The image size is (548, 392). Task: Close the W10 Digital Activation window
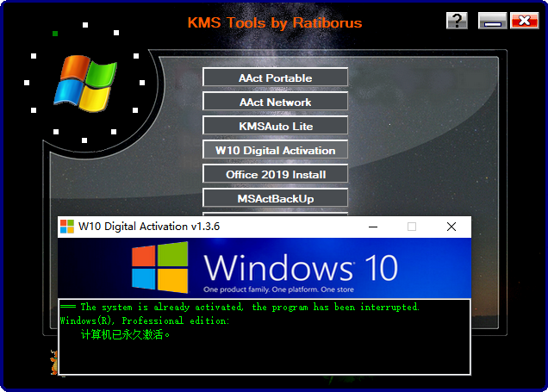click(451, 227)
